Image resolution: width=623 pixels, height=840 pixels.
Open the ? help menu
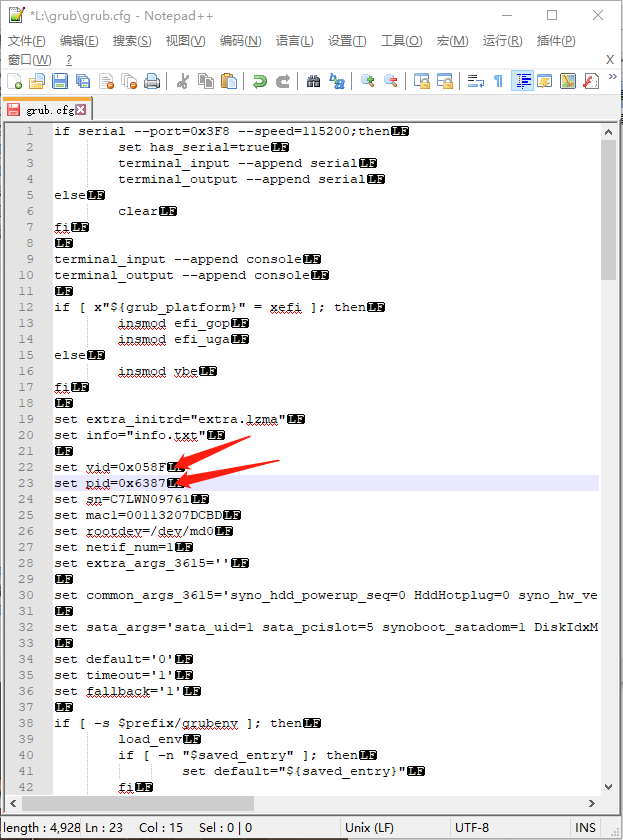click(x=69, y=59)
